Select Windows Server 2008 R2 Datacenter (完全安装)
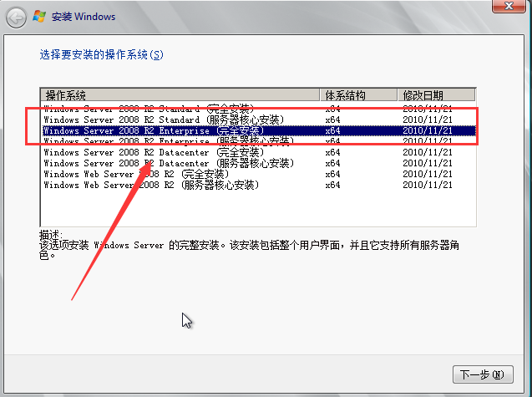The image size is (532, 397). [259, 152]
